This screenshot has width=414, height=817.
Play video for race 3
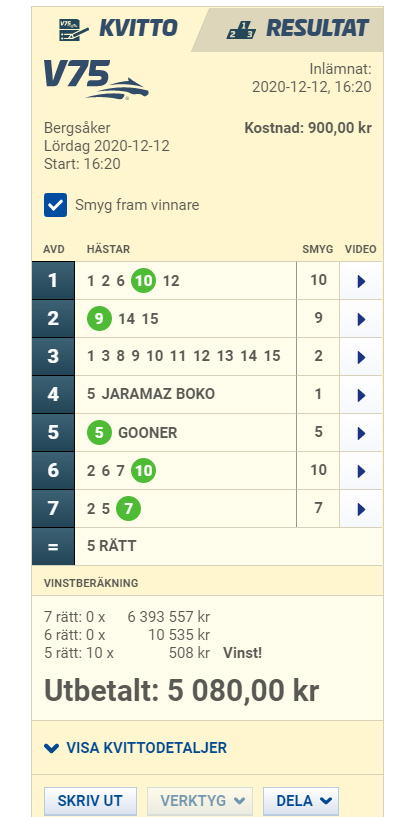click(x=361, y=357)
